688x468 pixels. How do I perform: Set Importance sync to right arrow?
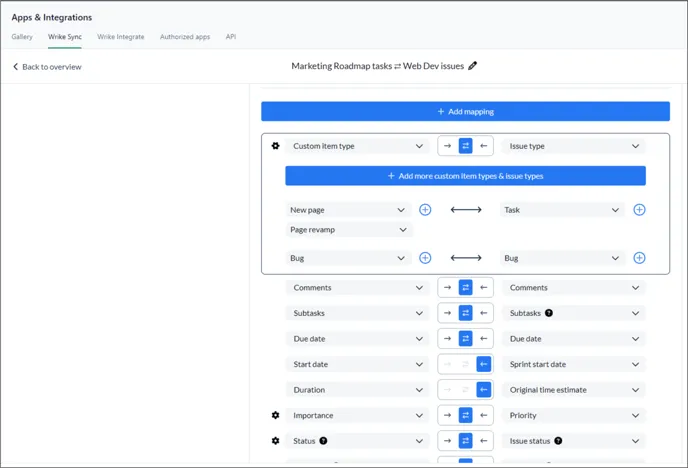point(447,415)
